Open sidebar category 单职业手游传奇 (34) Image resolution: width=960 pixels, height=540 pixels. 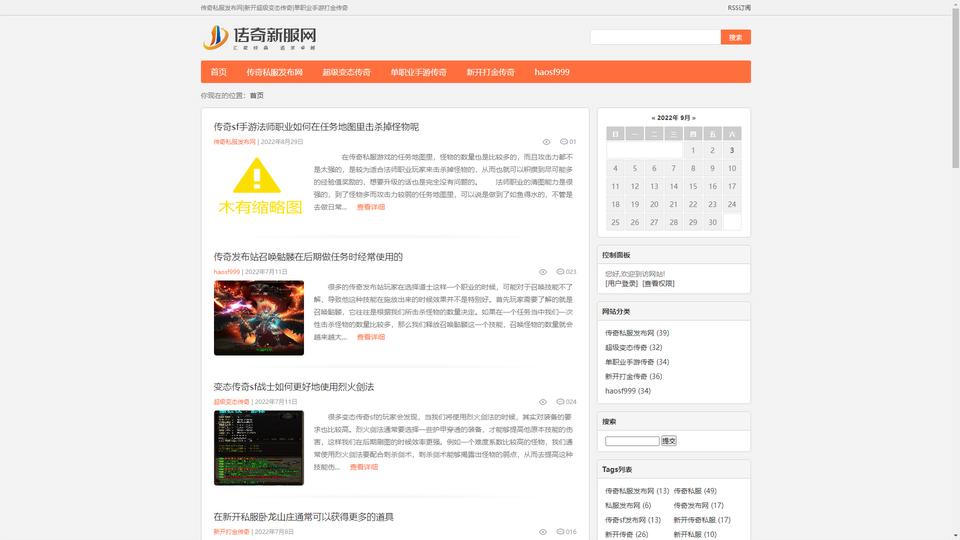637,362
